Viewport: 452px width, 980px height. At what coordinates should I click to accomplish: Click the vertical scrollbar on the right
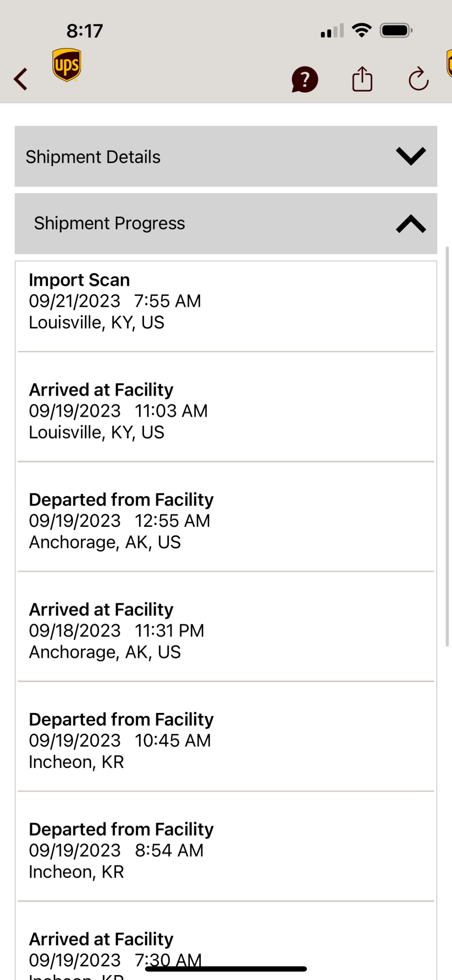447,446
